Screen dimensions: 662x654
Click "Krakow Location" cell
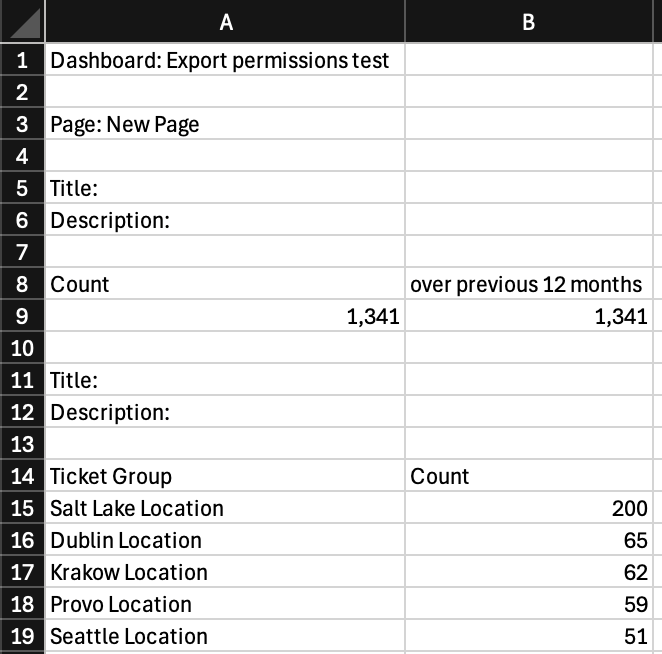[x=225, y=572]
